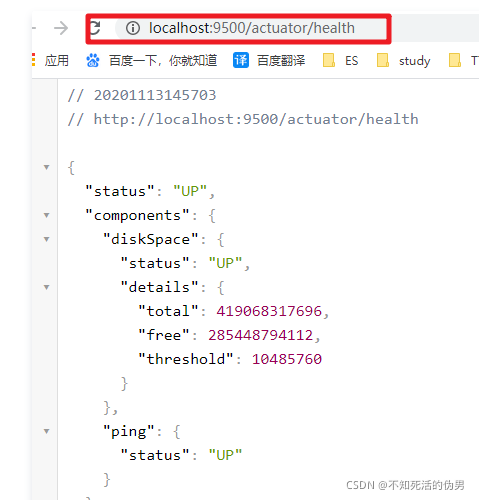
Task: Collapse the root JSON object
Action: pos(47,167)
